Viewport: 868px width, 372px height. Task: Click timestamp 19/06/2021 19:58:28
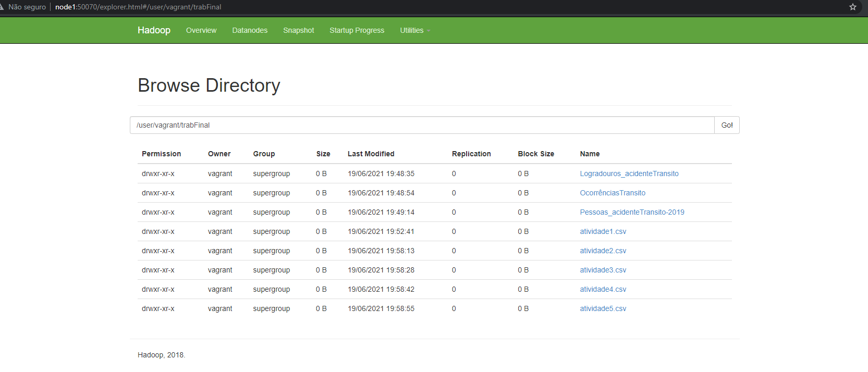[381, 270]
